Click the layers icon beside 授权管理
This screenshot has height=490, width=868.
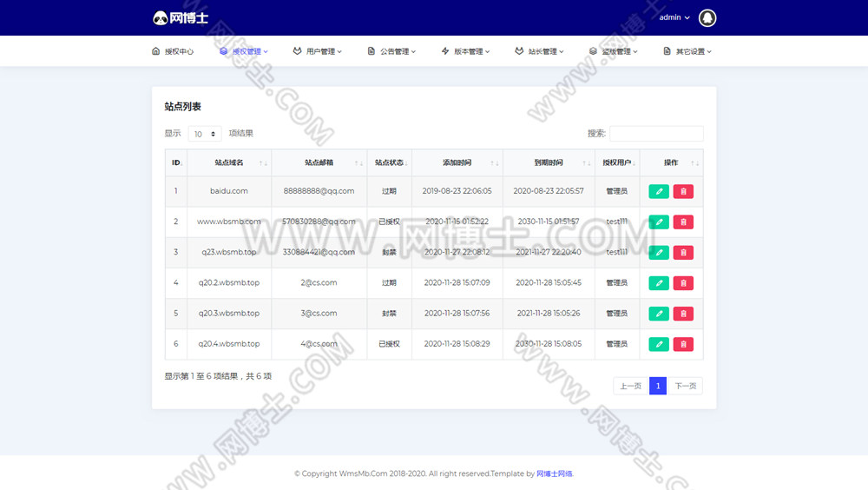[x=223, y=51]
